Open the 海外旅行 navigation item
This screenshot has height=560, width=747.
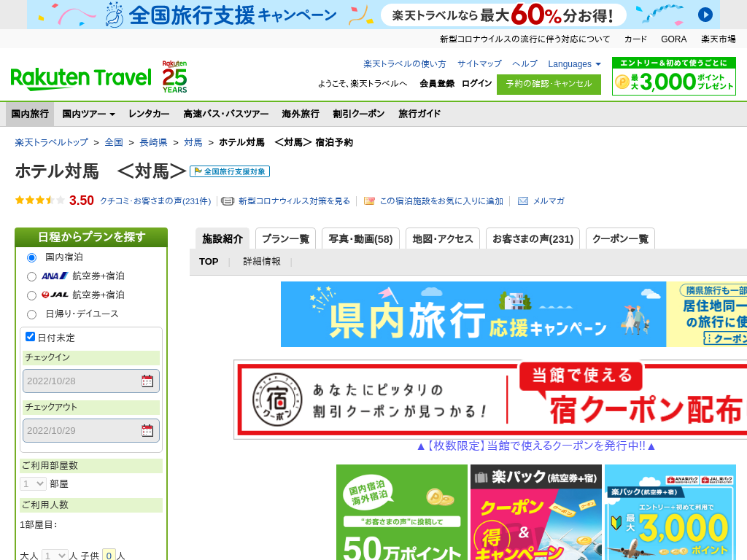(301, 114)
